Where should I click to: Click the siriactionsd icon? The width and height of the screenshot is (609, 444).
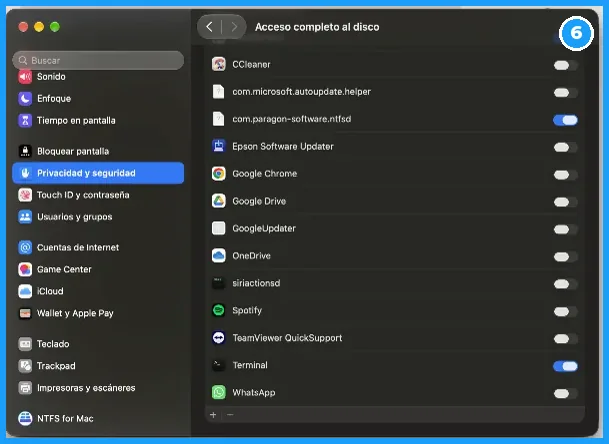pyautogui.click(x=219, y=283)
